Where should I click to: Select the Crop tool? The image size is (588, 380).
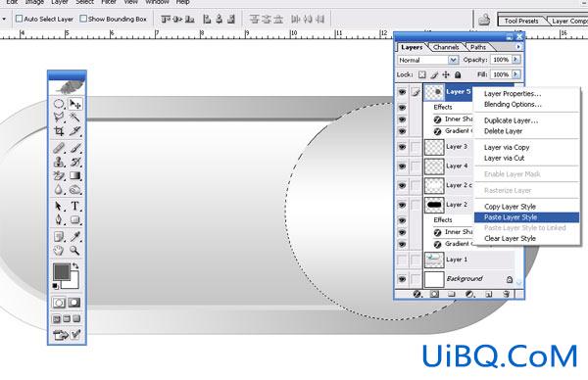coord(59,131)
